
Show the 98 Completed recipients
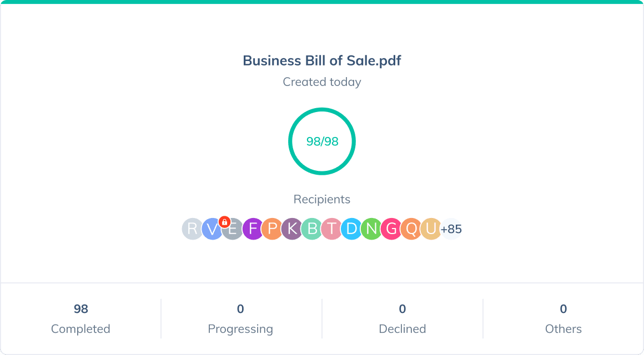tap(80, 318)
